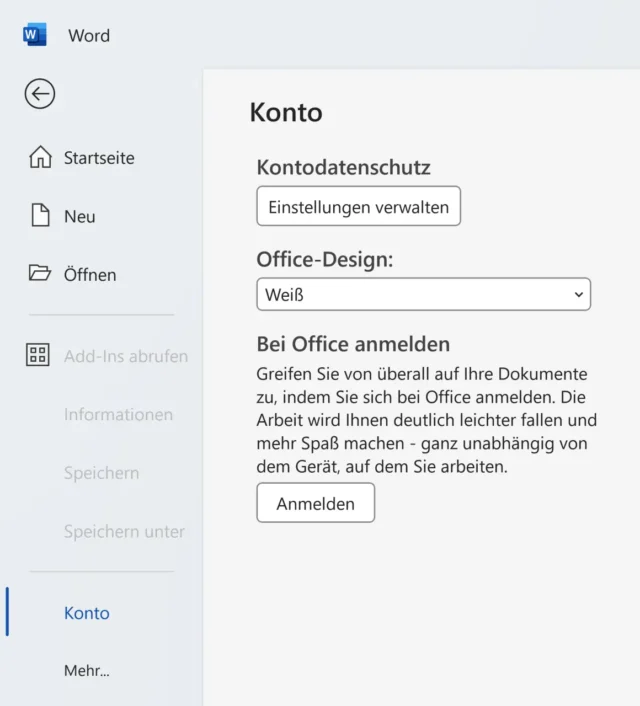The image size is (640, 706).
Task: Click the folder icon beside Öffnen
Action: coord(40,273)
